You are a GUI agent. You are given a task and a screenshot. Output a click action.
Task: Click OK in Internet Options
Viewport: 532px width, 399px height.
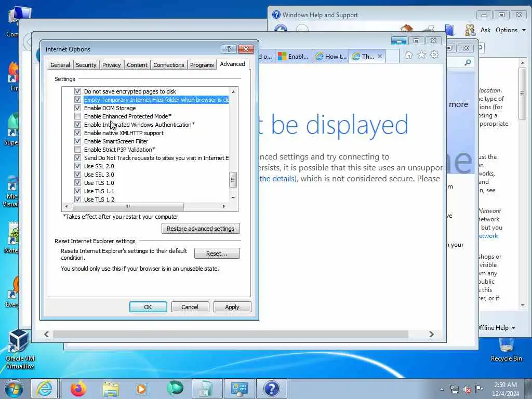148,307
